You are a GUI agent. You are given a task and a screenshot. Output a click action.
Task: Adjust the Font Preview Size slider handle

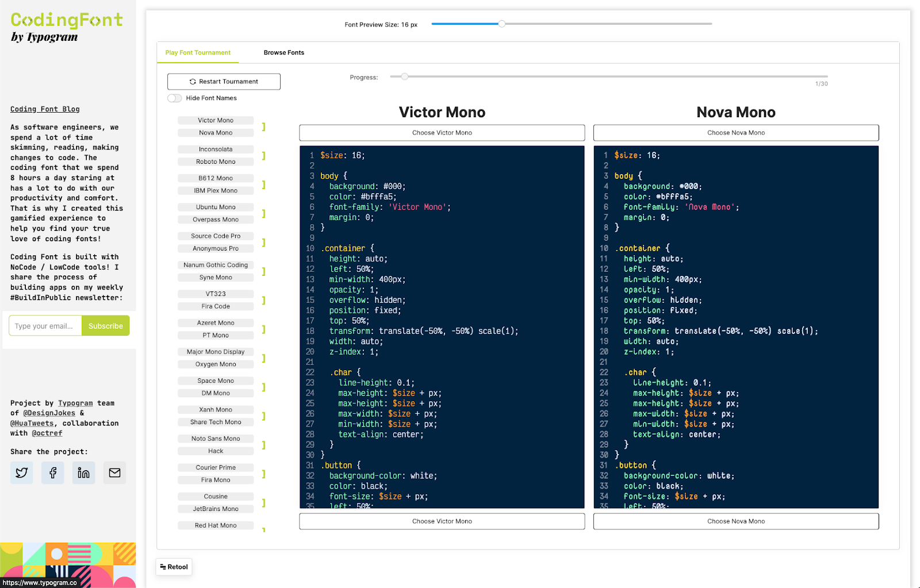(501, 24)
